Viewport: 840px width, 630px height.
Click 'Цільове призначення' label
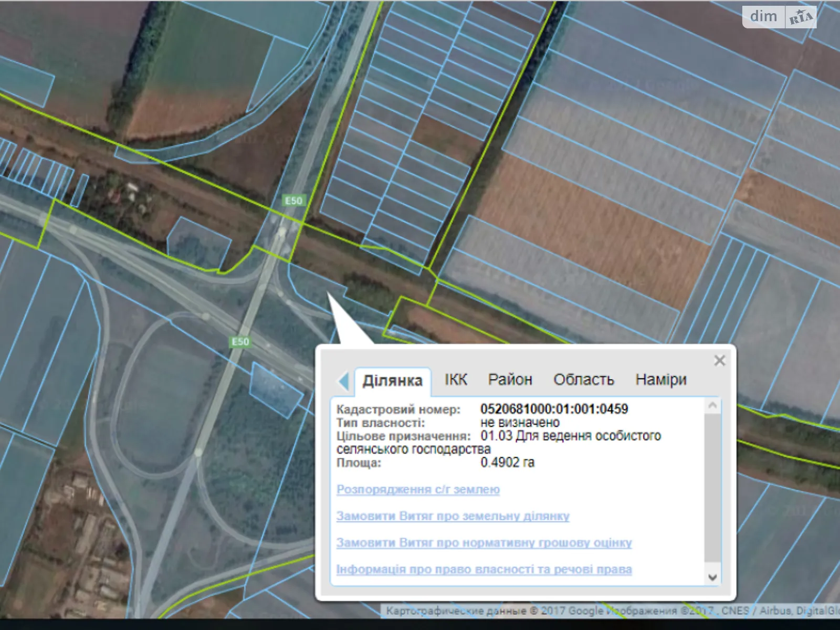[404, 436]
